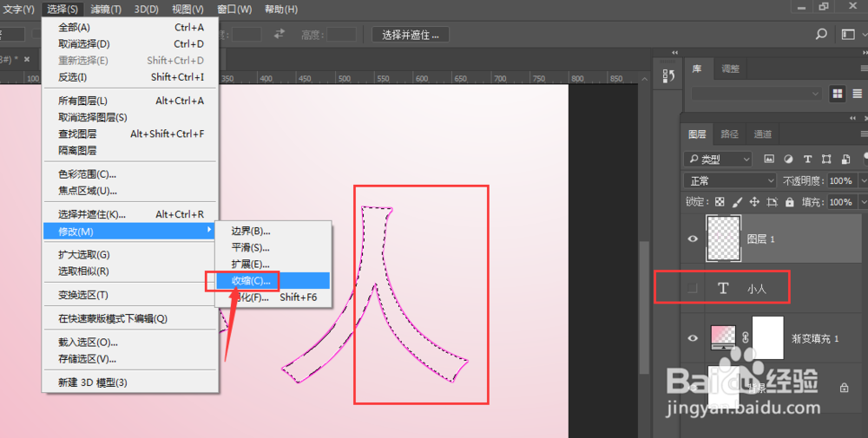Select 反选(I) menu item
868x438 pixels.
point(131,77)
